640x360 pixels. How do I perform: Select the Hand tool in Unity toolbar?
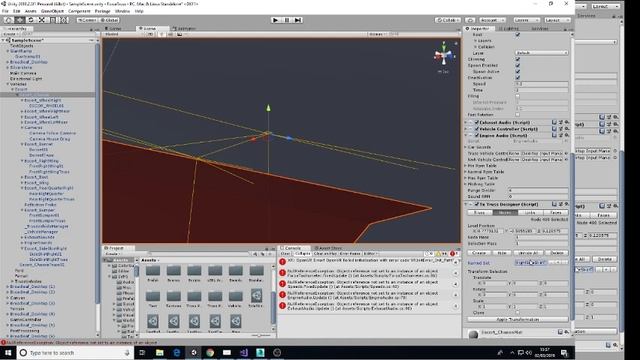[9, 20]
